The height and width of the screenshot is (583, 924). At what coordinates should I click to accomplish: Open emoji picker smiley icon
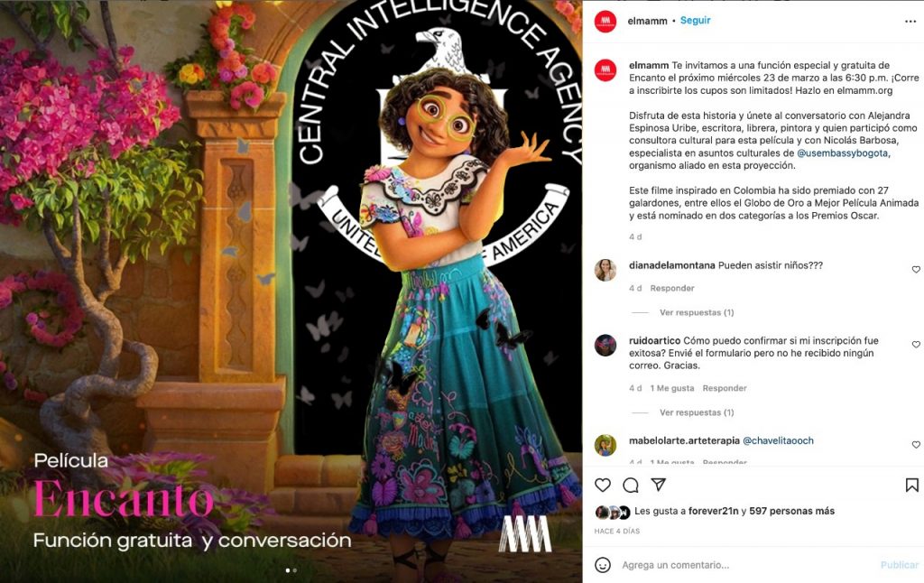point(602,565)
